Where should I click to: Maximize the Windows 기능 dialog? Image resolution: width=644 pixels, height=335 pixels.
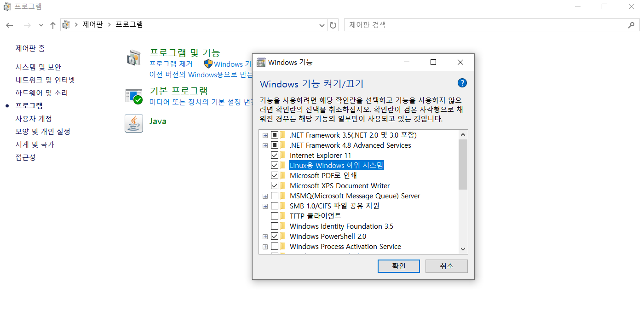(x=433, y=62)
